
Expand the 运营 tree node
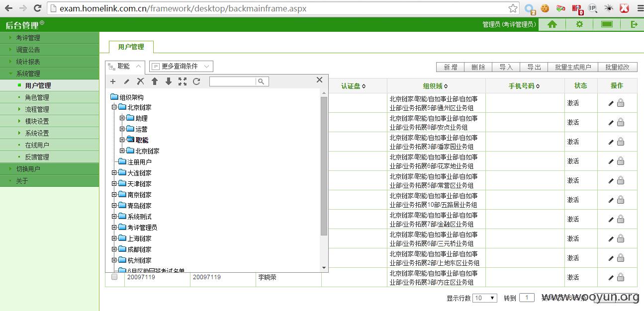122,129
